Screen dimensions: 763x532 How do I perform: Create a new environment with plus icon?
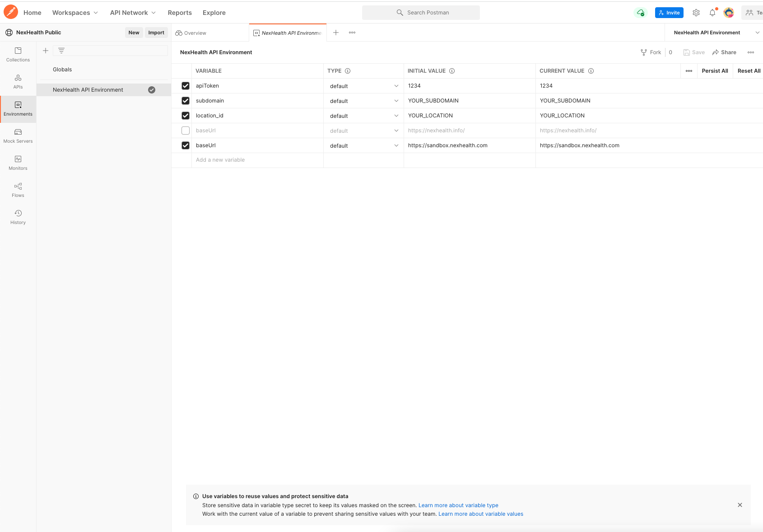tap(46, 51)
